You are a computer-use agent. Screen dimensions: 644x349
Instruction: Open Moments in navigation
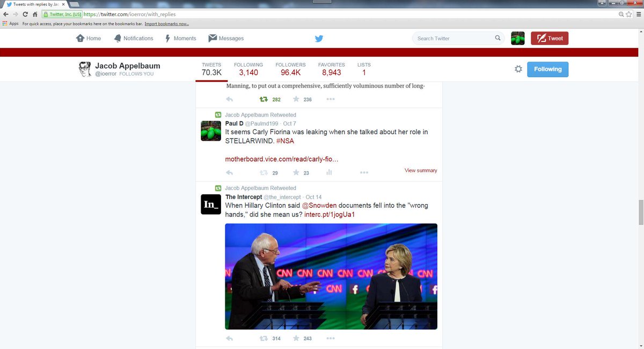tap(180, 38)
